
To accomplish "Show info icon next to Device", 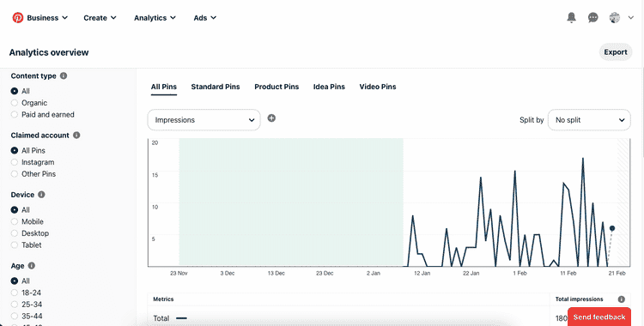I will (41, 195).
